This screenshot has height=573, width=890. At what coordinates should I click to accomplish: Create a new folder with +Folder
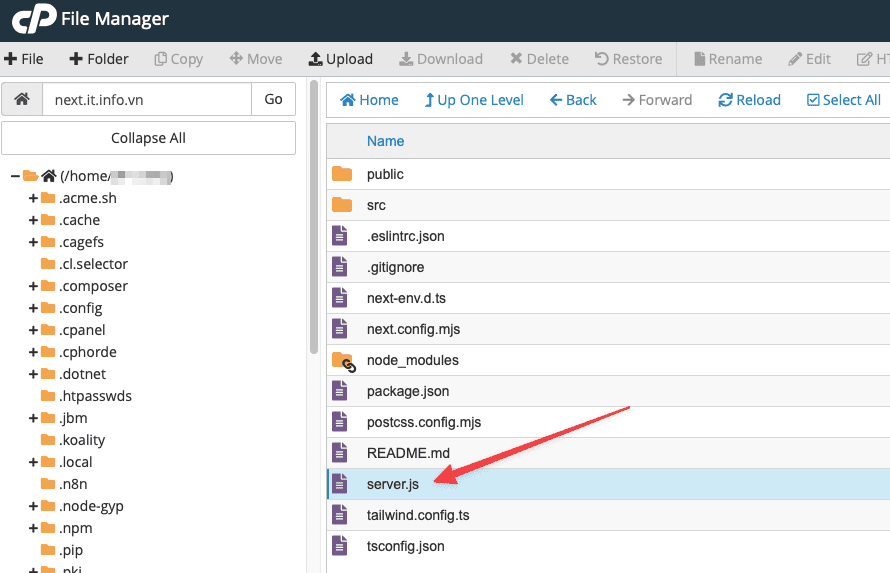pos(99,59)
